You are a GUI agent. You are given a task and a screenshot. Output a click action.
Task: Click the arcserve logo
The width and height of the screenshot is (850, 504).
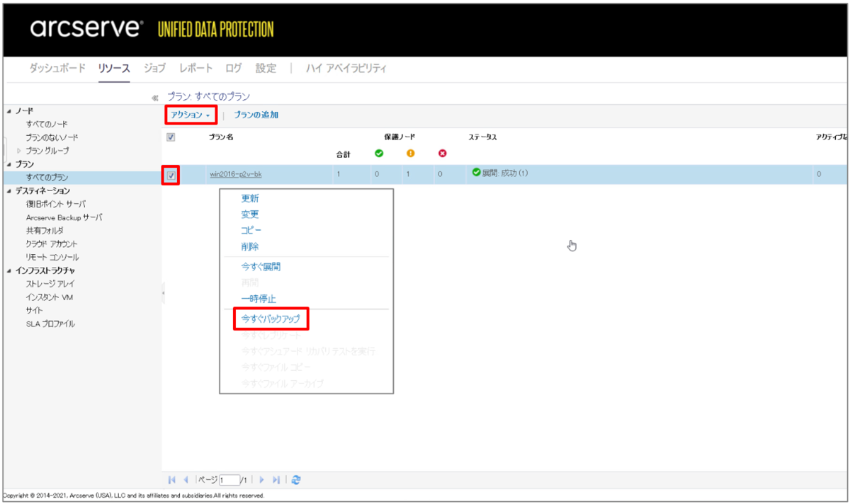pos(86,29)
